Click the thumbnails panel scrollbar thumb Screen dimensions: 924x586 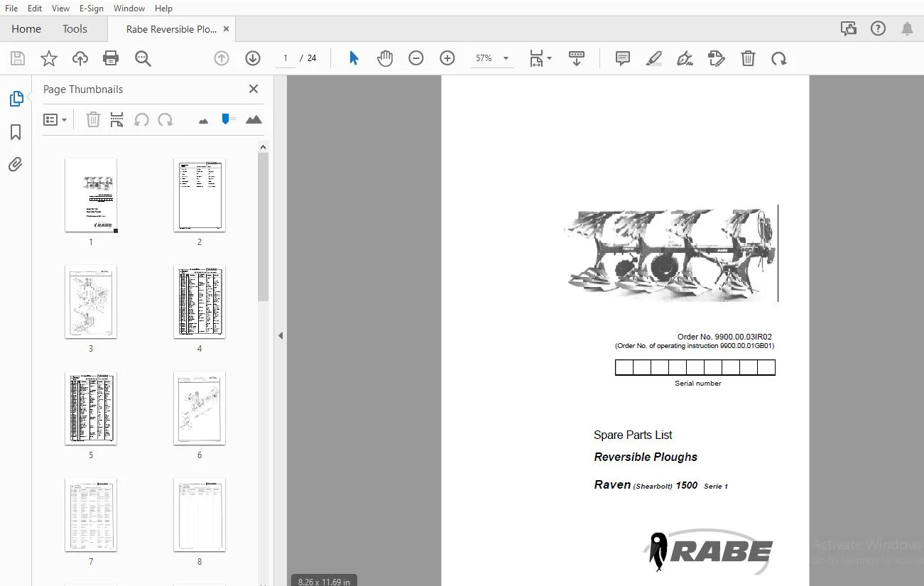[263, 227]
